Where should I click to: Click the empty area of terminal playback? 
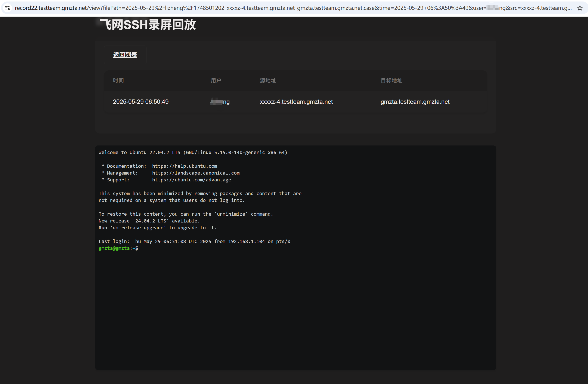pyautogui.click(x=295, y=309)
